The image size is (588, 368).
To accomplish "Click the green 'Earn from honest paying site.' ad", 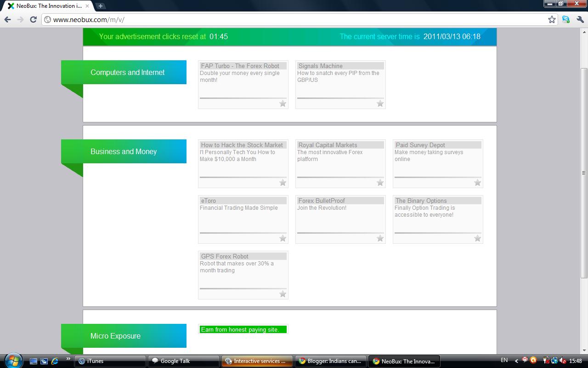I will tap(243, 329).
